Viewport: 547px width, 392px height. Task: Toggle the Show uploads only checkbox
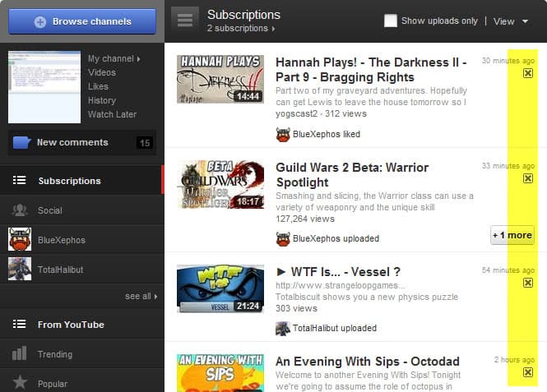[391, 21]
